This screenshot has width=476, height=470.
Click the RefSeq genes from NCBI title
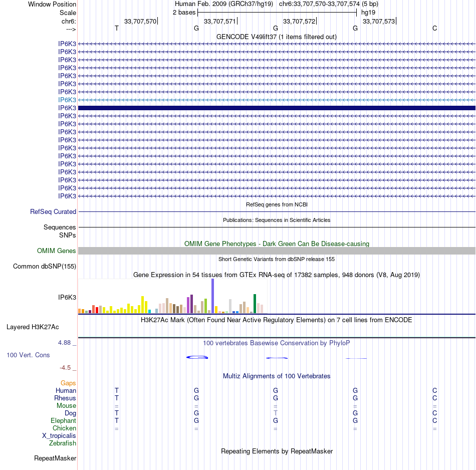coord(277,204)
